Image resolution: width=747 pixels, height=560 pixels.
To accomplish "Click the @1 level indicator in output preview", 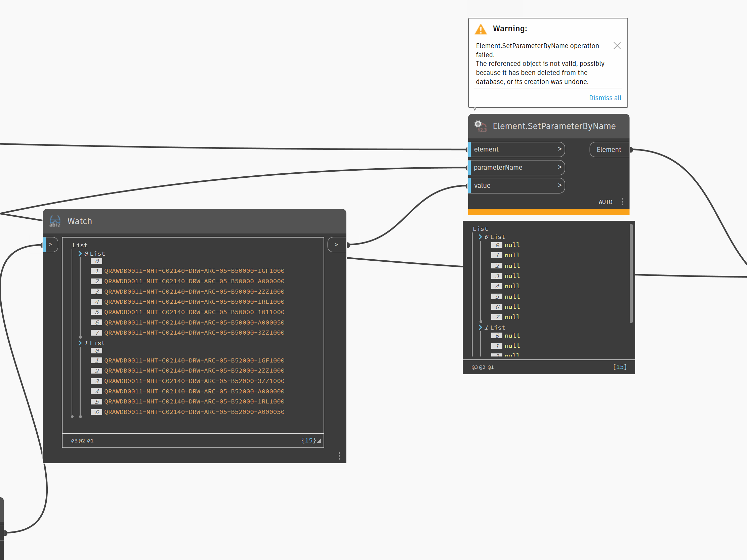I will pyautogui.click(x=491, y=368).
